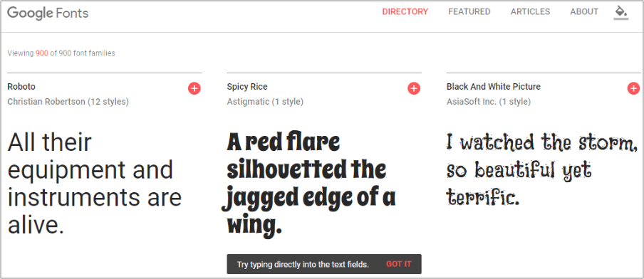Open the Directory tab
Viewport: 644px width, 279px height.
tap(405, 12)
